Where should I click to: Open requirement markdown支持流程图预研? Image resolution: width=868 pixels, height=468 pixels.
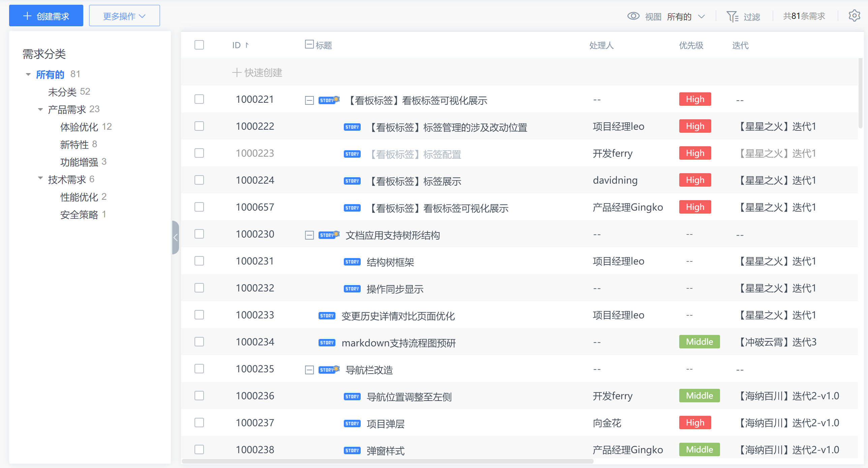(398, 343)
